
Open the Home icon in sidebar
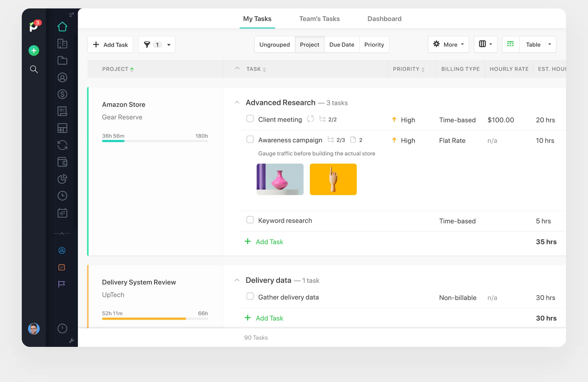click(62, 27)
